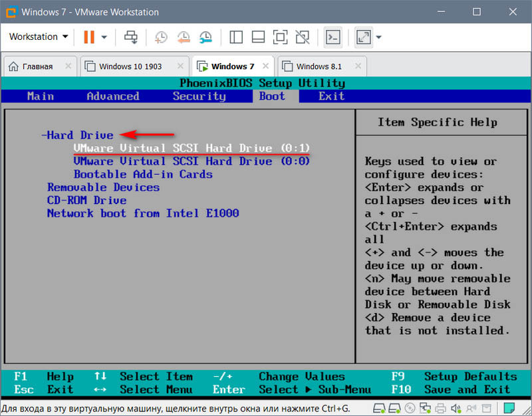Toggle the library sidebar panel
The image size is (532, 416).
(x=236, y=37)
